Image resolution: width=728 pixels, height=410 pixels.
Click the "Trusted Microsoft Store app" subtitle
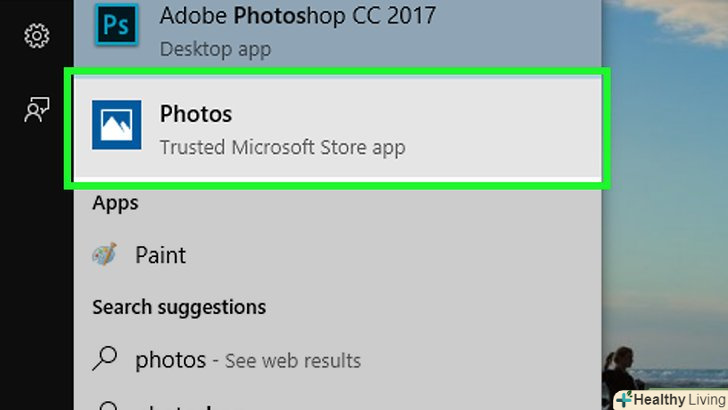[x=282, y=147]
